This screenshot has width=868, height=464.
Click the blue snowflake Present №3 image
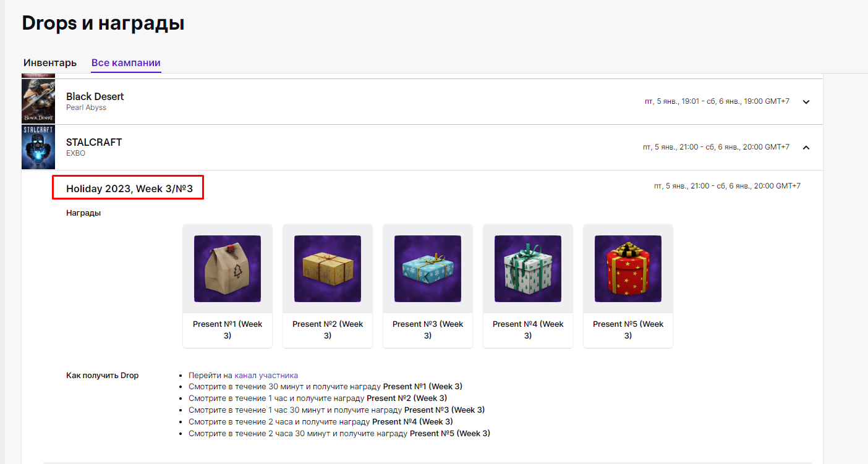(x=428, y=269)
